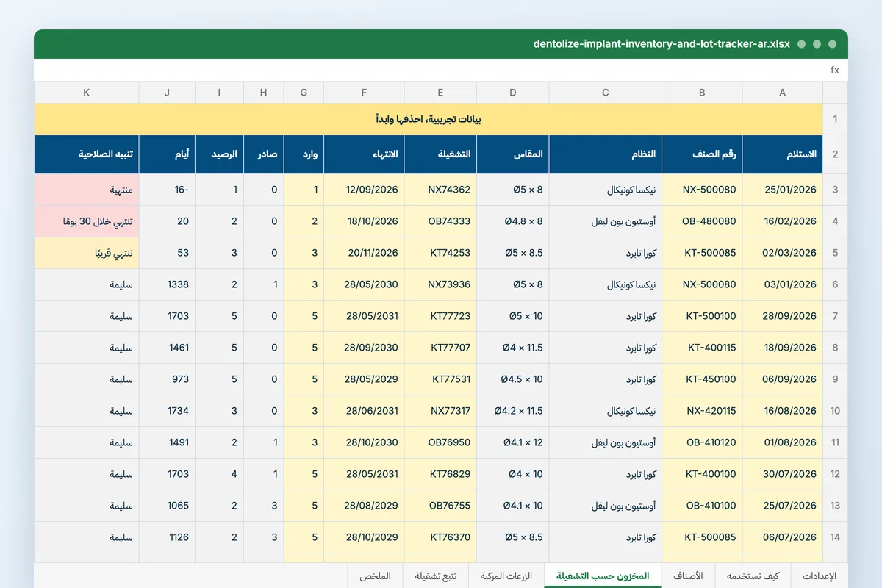Screen dimensions: 882x588
Task: Select expiry date 28/10/2029
Action: (364, 537)
